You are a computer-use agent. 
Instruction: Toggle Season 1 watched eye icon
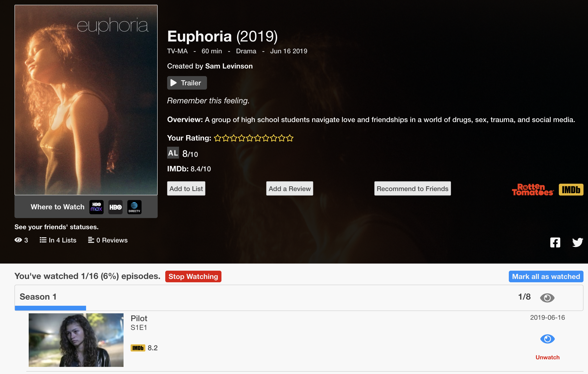tap(547, 298)
